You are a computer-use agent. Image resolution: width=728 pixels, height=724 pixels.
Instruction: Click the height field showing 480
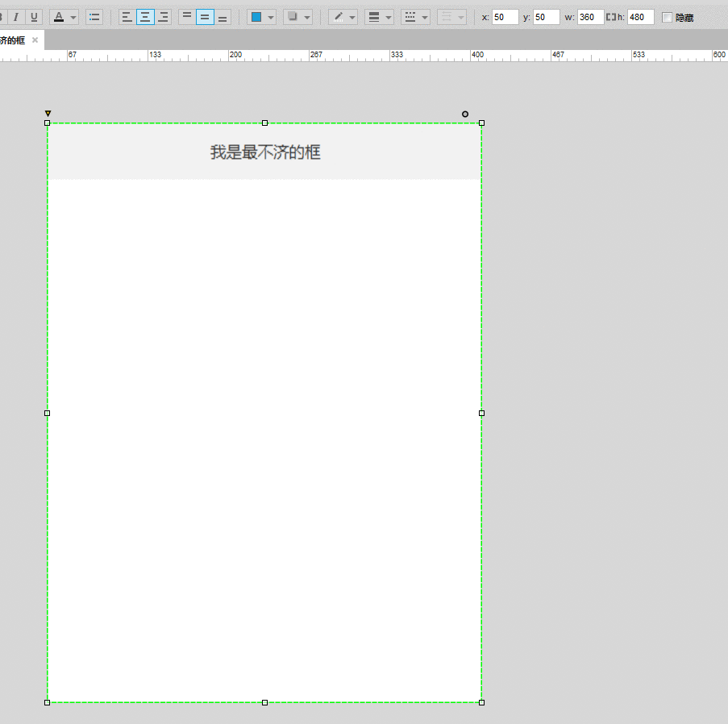pyautogui.click(x=641, y=17)
